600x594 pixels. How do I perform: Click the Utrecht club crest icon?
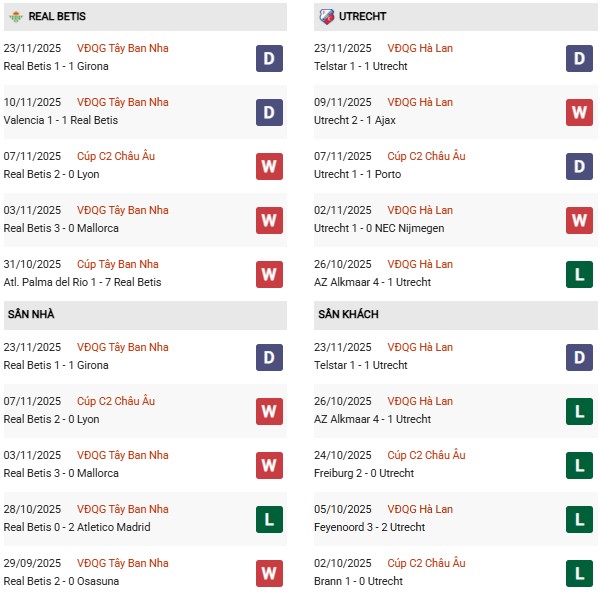pos(325,16)
